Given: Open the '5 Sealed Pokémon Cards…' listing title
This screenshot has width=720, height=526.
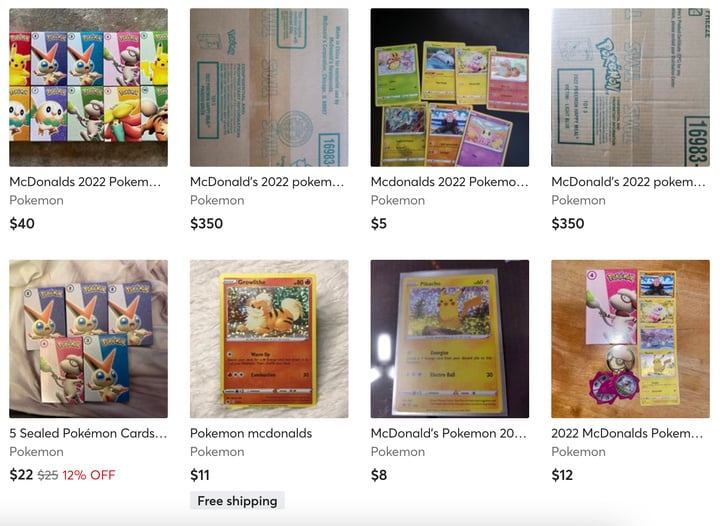Looking at the screenshot, I should click(88, 433).
